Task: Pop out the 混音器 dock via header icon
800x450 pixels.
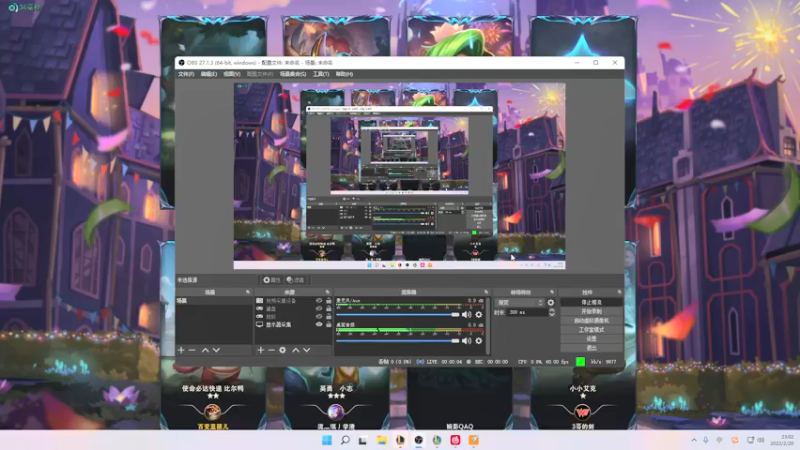Action: (486, 292)
